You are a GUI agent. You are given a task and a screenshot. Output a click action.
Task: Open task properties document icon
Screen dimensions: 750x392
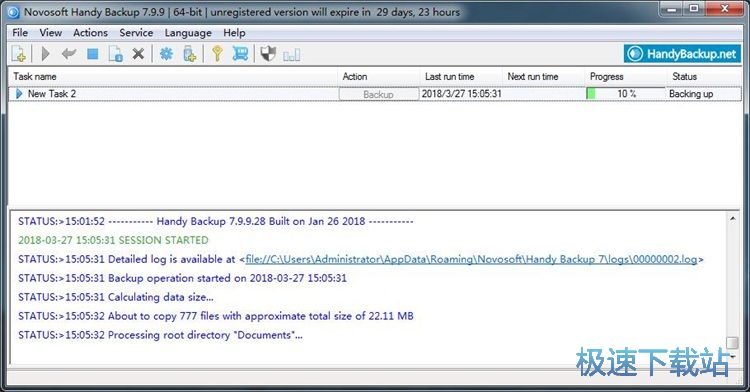[116, 54]
